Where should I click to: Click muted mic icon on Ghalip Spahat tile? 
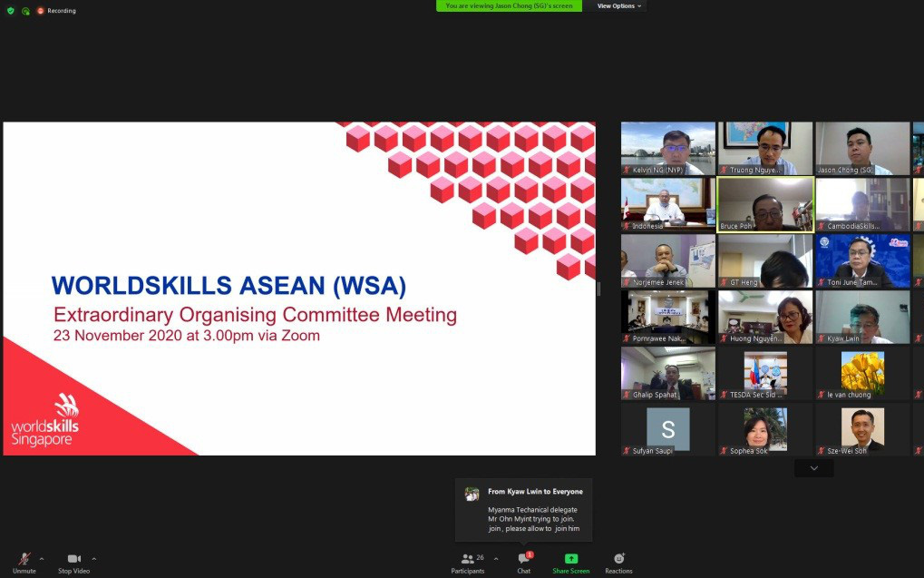click(627, 395)
